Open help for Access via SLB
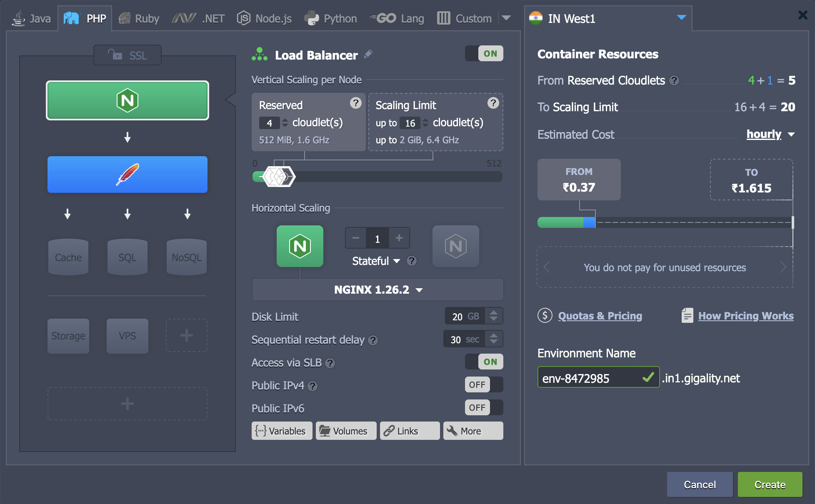Screen dimensions: 815x504 pos(330,363)
